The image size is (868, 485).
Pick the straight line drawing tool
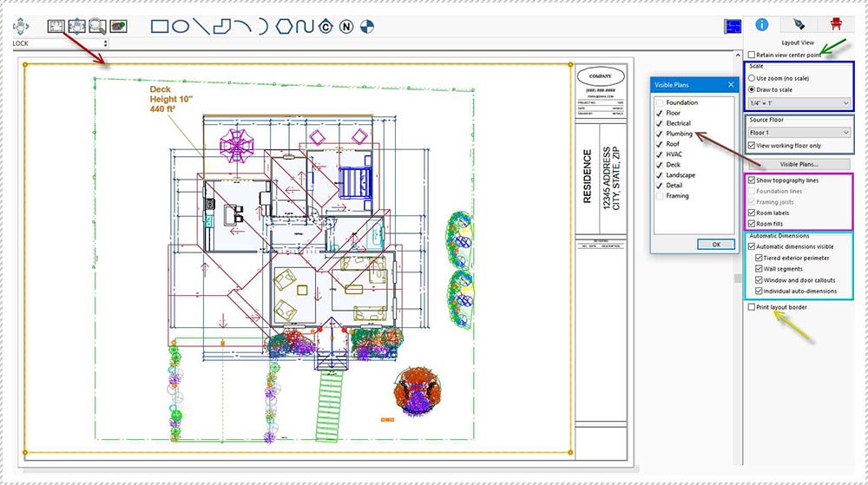coord(201,26)
